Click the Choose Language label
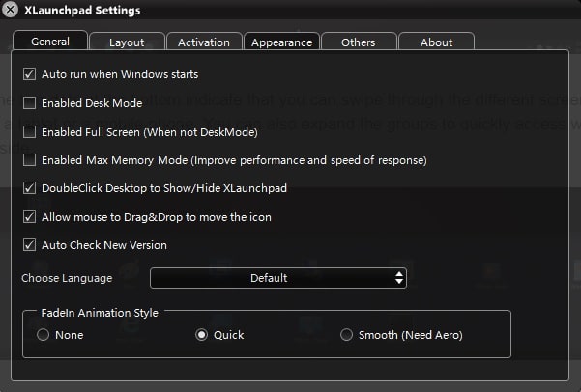Image resolution: width=581 pixels, height=392 pixels. click(x=67, y=278)
